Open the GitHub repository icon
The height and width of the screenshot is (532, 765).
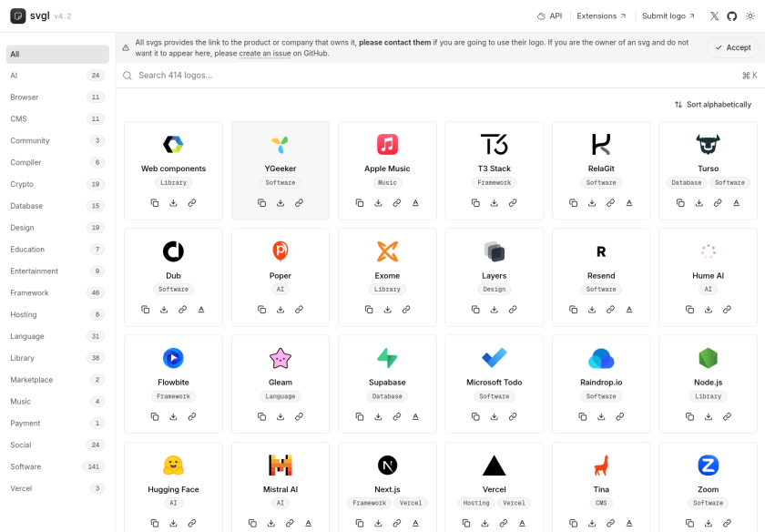pos(732,16)
